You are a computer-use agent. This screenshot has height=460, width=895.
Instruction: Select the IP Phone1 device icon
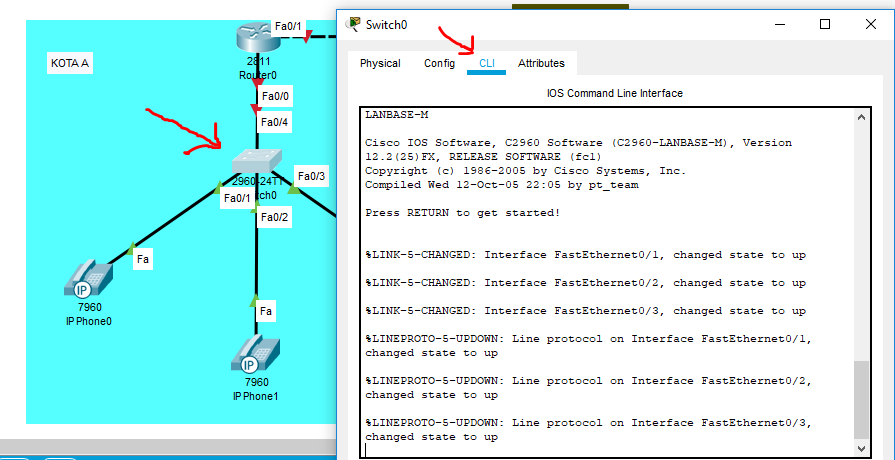tap(256, 355)
